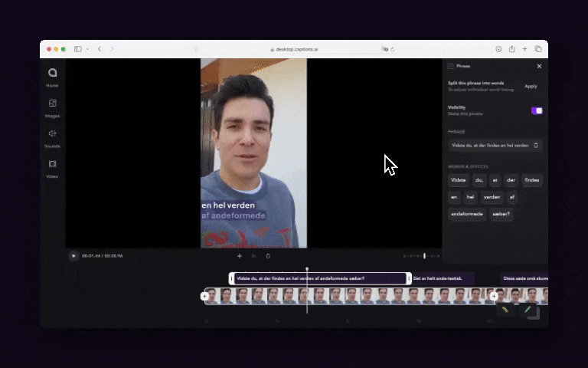Viewport: 588px width, 368px height.
Task: Select the word chip 'hel'
Action: (x=470, y=197)
